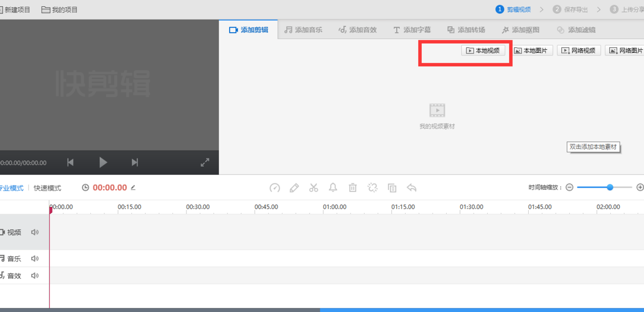The width and height of the screenshot is (644, 312).
Task: Click the pencil edit clip icon
Action: tap(294, 188)
